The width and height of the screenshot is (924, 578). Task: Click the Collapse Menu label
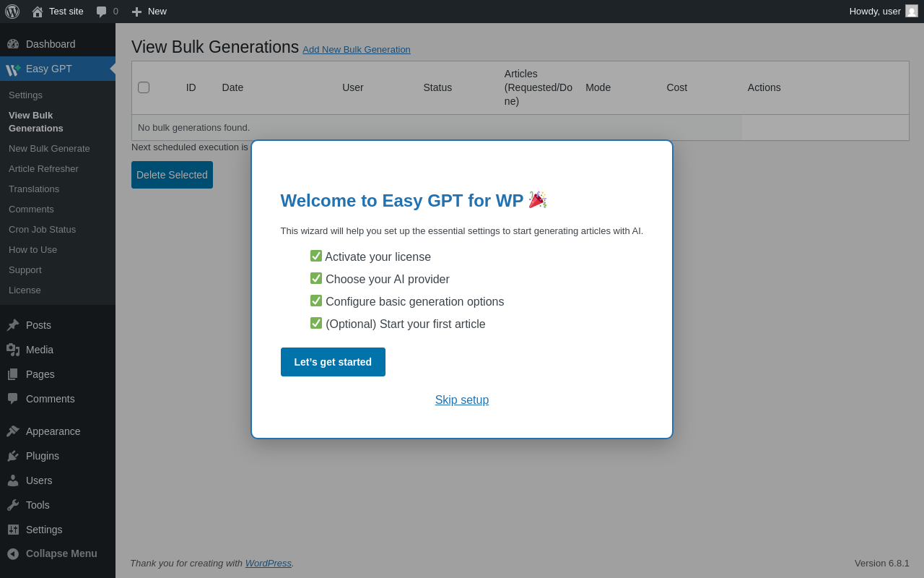click(61, 553)
